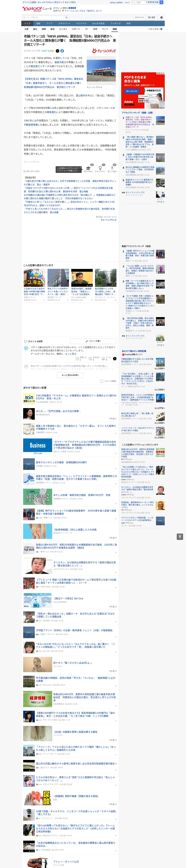Open settings via the gear icon
Screen dimensions: 186x868
pyautogui.click(x=161, y=17)
